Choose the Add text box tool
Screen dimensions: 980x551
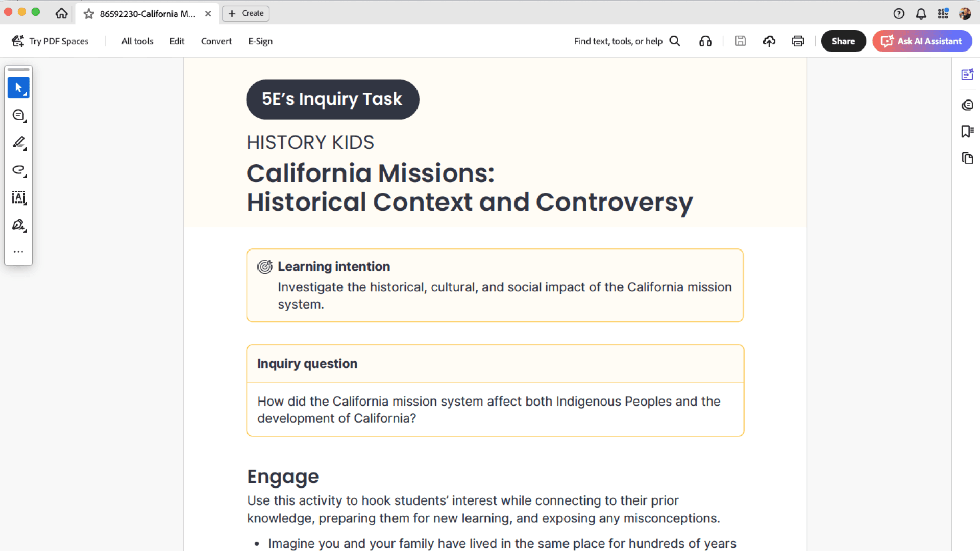point(18,198)
